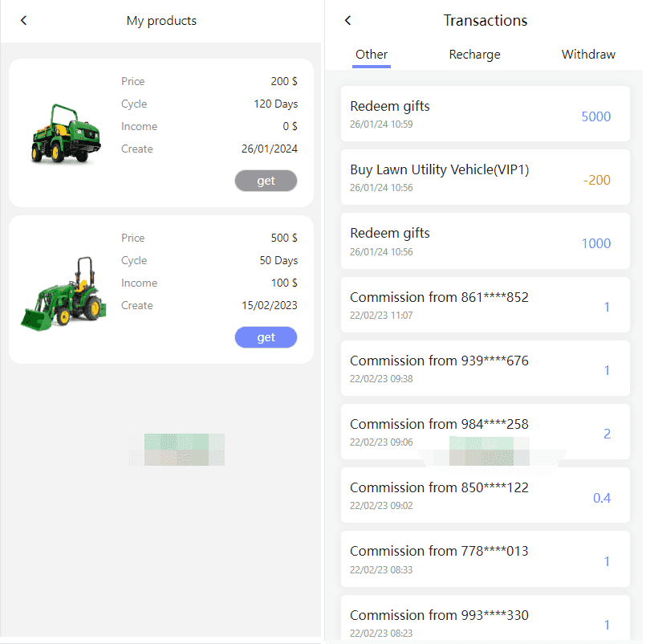Go back from Transactions screen
The height and width of the screenshot is (644, 650).
(347, 20)
